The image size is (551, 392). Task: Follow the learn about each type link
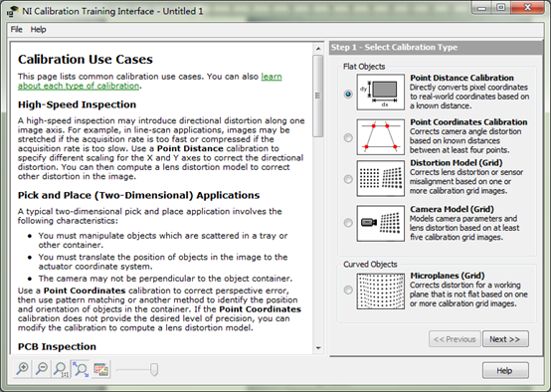tap(150, 82)
